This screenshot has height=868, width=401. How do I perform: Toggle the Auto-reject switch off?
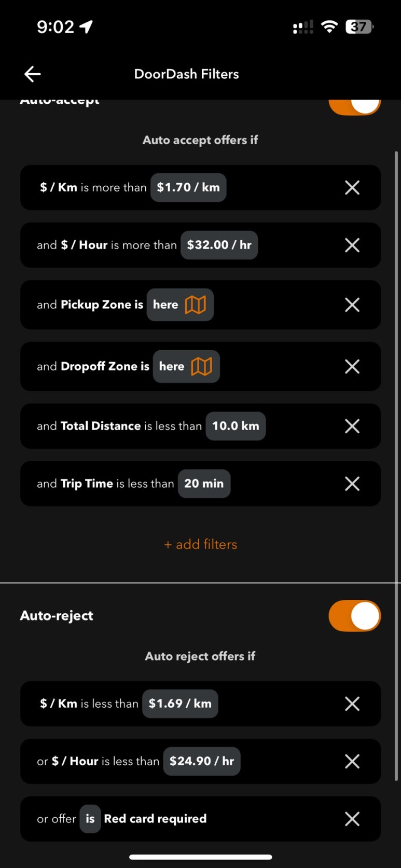[x=355, y=616]
